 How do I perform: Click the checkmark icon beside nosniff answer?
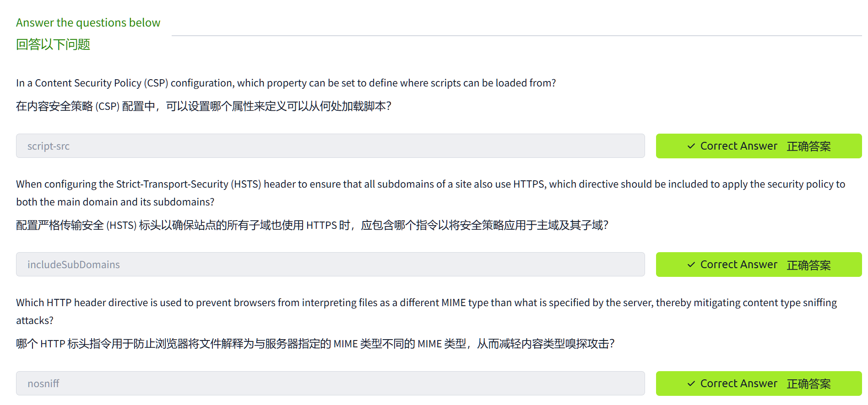click(x=691, y=383)
